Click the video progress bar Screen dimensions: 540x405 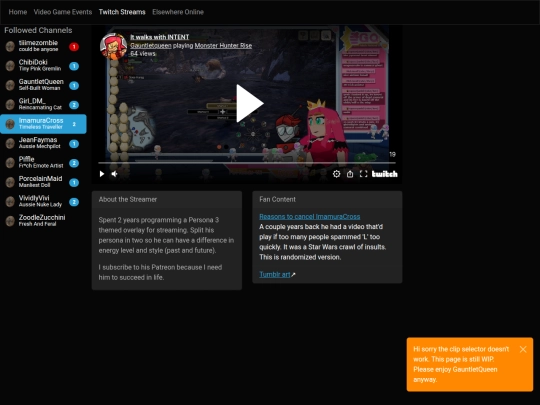coord(247,163)
